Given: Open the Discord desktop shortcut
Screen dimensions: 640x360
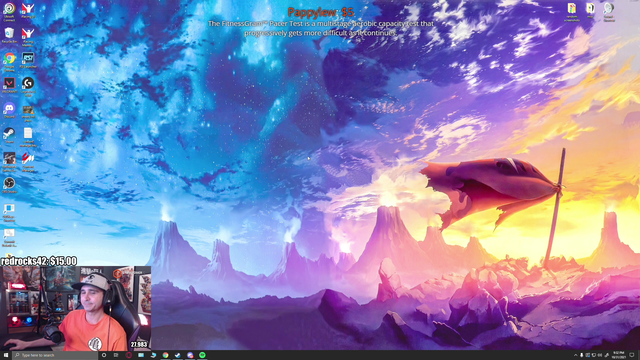Looking at the screenshot, I should (9, 110).
